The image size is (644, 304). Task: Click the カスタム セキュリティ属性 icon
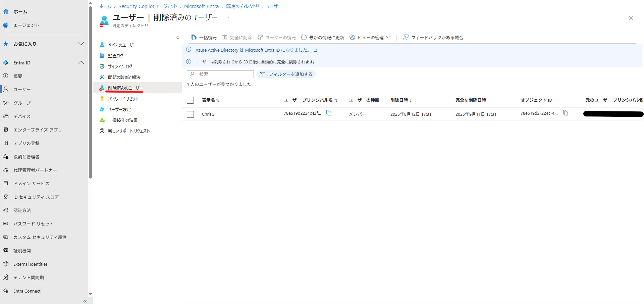(x=6, y=237)
